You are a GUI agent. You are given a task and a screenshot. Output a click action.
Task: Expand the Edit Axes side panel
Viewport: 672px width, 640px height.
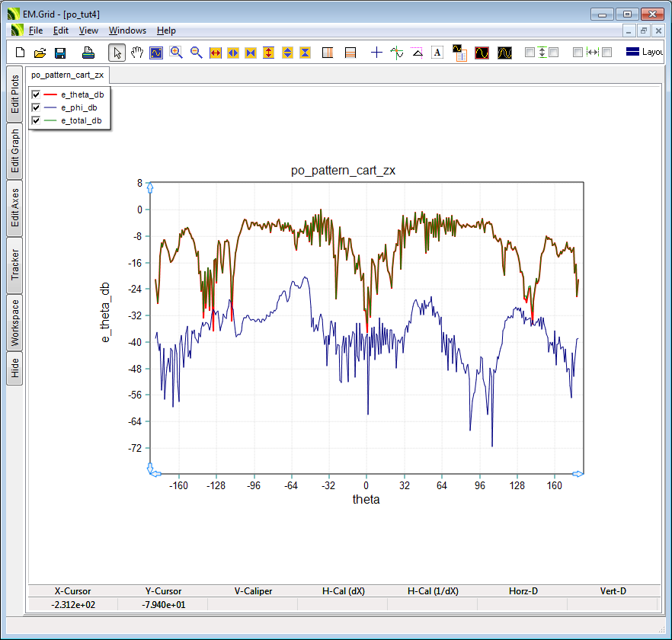pos(14,209)
